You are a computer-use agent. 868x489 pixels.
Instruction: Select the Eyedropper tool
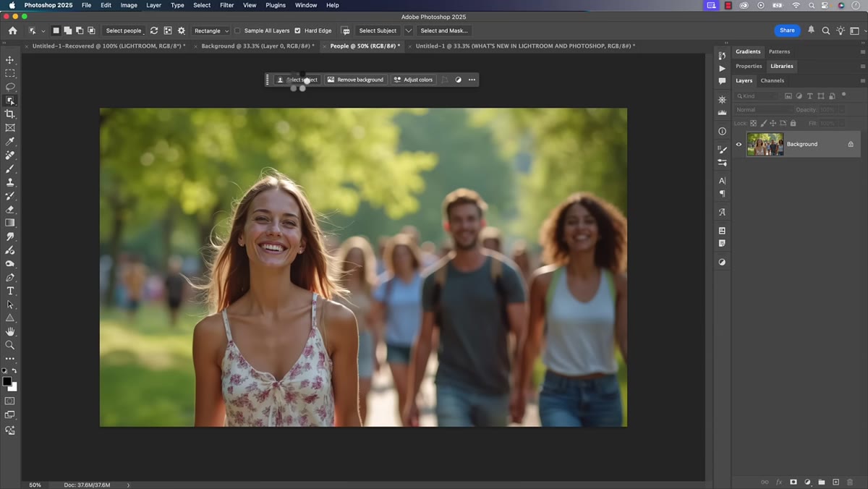[x=10, y=141]
